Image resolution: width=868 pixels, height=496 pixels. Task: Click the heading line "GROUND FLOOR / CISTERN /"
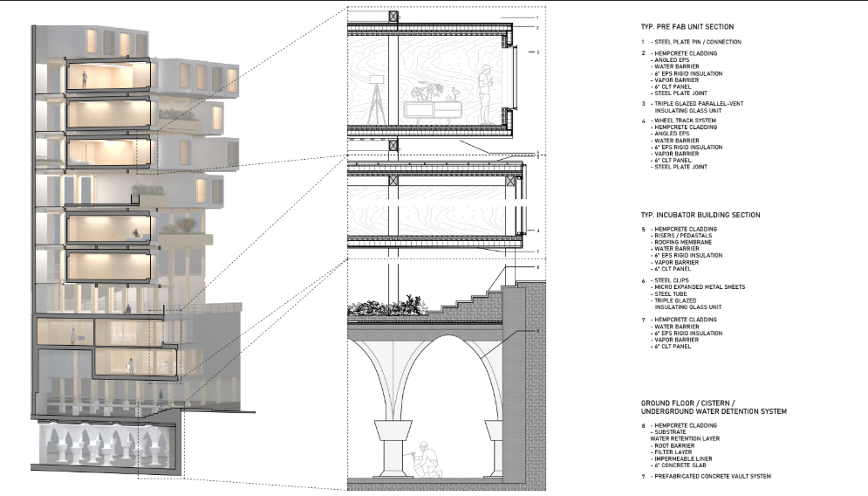coord(687,403)
